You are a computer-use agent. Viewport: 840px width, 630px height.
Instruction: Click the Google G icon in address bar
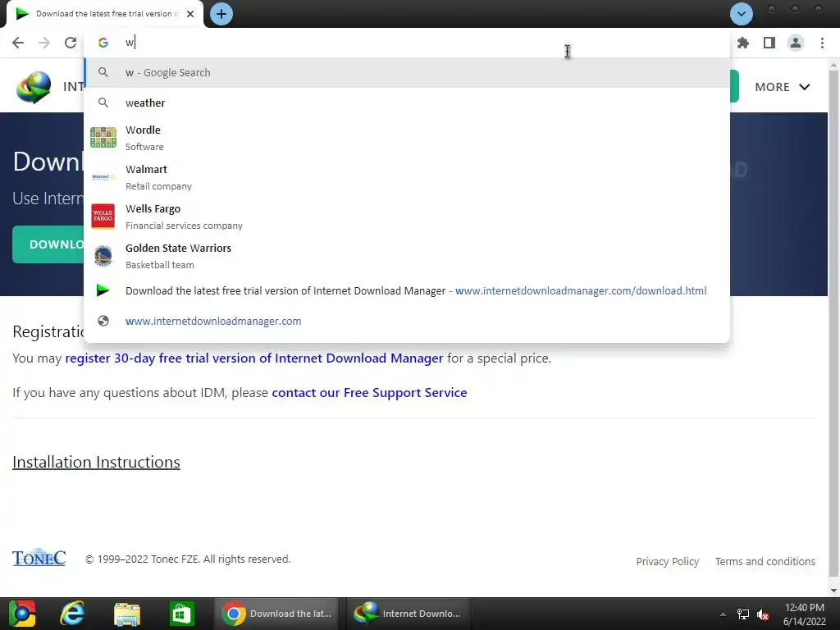[103, 43]
